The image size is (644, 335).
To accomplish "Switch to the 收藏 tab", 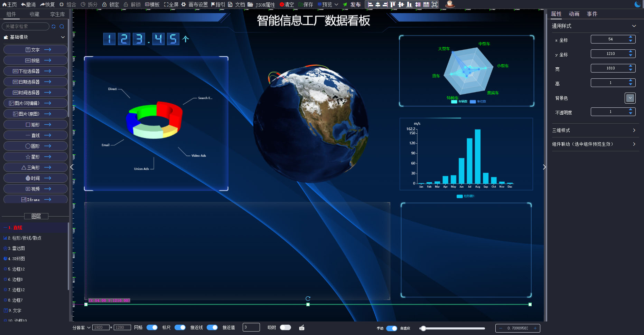I will point(35,14).
